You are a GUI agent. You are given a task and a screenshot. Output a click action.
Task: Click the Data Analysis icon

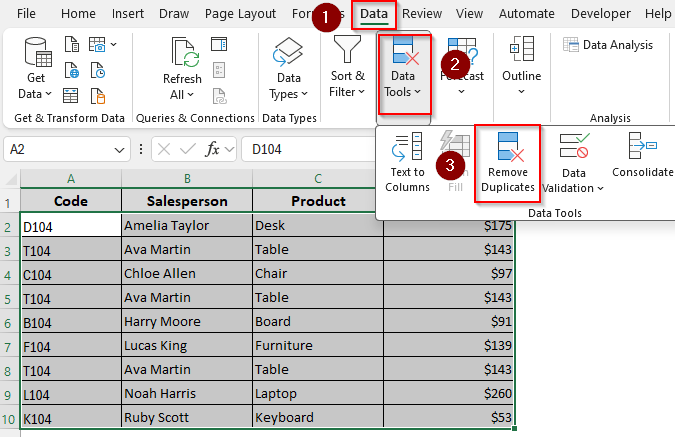pyautogui.click(x=571, y=44)
